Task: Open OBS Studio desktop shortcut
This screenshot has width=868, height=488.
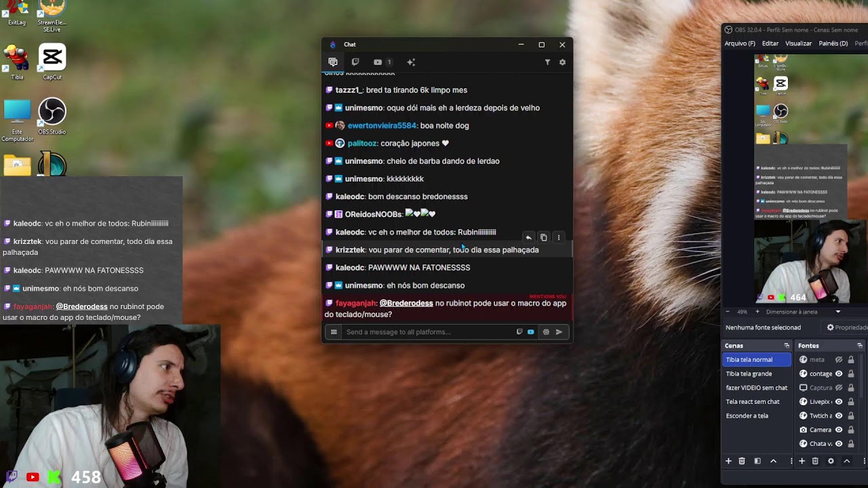Action: coord(52,117)
